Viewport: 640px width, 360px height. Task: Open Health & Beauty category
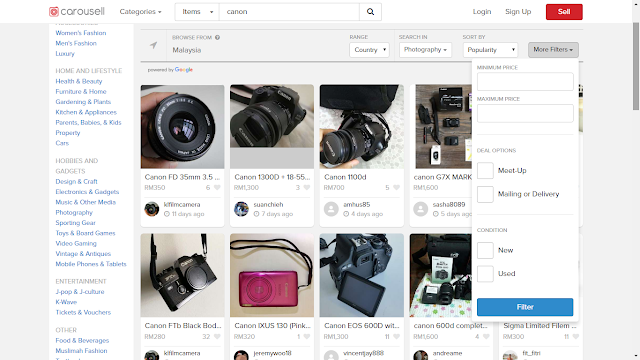point(79,81)
